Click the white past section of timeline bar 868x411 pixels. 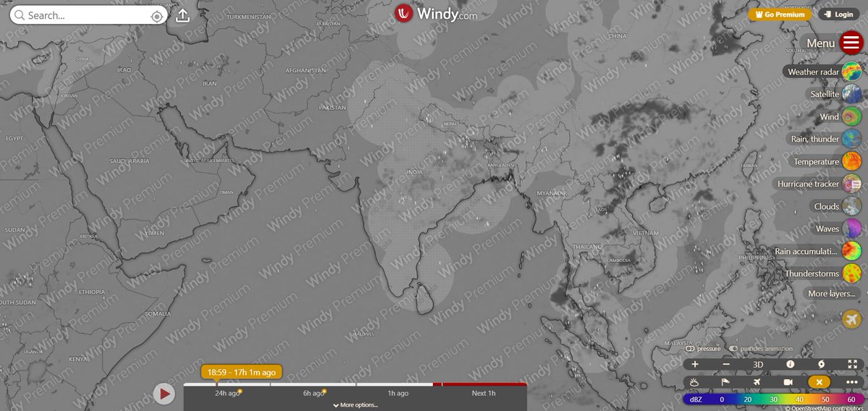308,384
